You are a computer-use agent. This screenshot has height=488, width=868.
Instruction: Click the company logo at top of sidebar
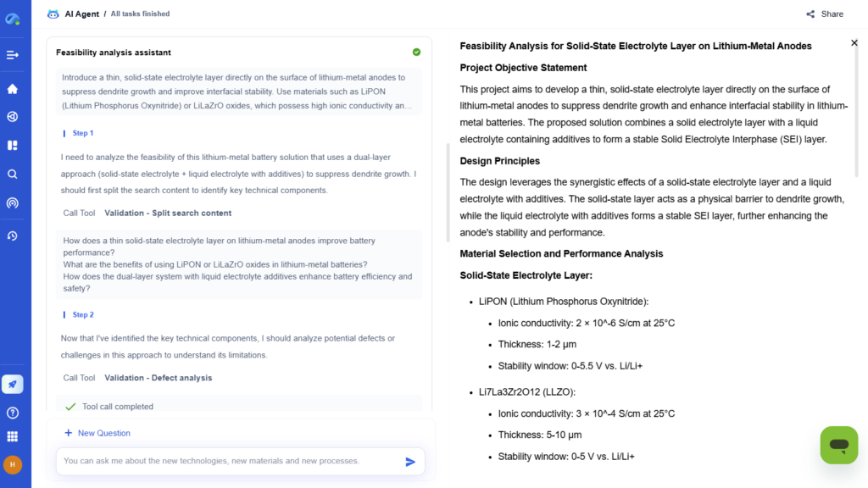point(12,19)
